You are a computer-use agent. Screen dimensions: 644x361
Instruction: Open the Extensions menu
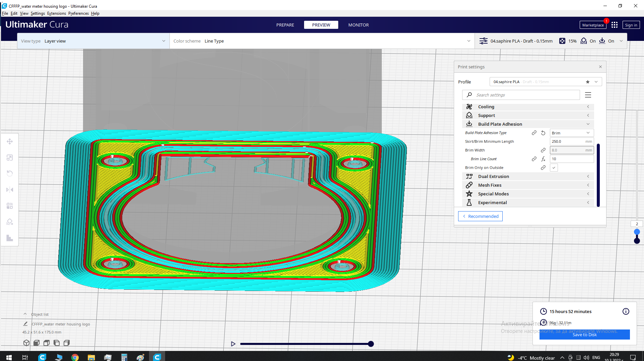coord(56,13)
